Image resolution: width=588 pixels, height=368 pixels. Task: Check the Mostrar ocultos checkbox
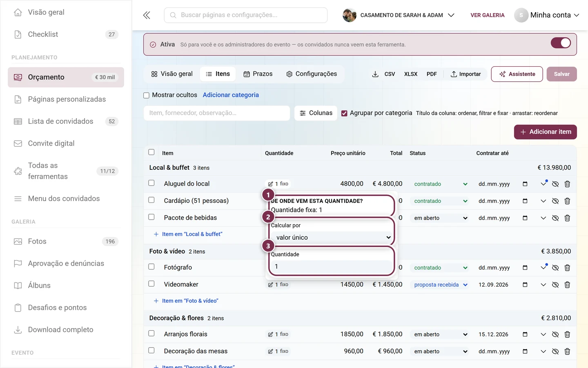point(146,95)
